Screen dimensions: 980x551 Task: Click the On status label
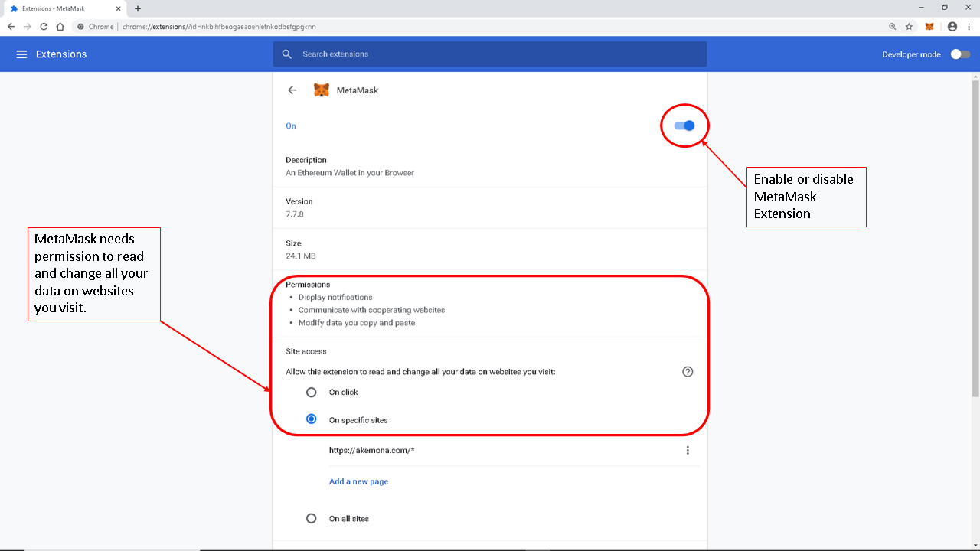coord(291,126)
